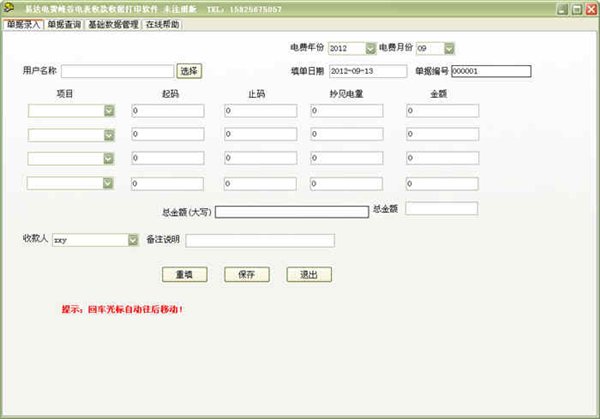
Task: Click the 总金额(大写) field
Action: (292, 212)
